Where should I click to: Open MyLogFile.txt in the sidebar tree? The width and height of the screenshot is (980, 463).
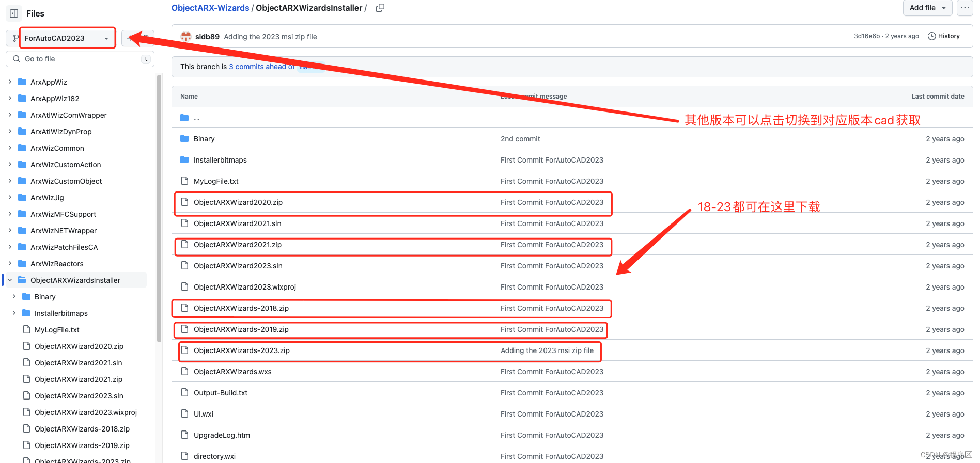[x=57, y=330]
